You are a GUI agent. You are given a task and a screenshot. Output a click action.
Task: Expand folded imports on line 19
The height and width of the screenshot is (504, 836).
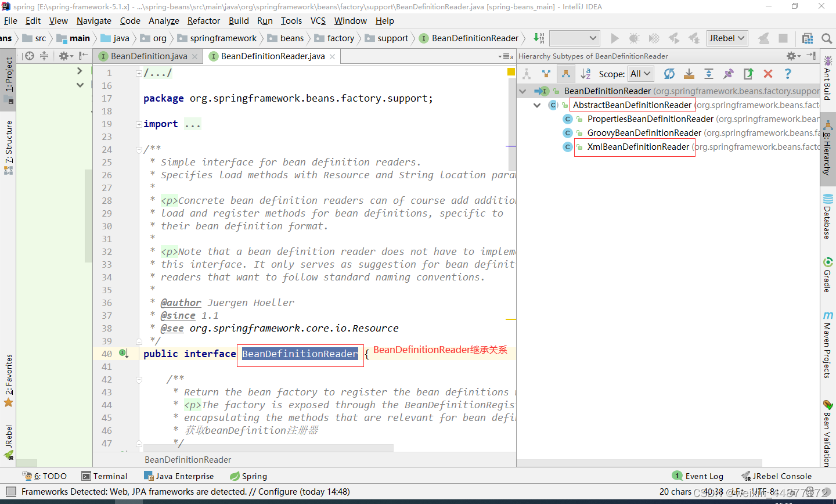click(x=139, y=124)
